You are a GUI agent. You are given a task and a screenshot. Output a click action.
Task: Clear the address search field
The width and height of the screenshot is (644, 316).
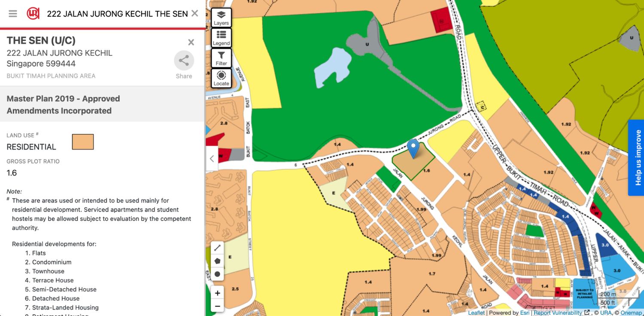tap(194, 13)
